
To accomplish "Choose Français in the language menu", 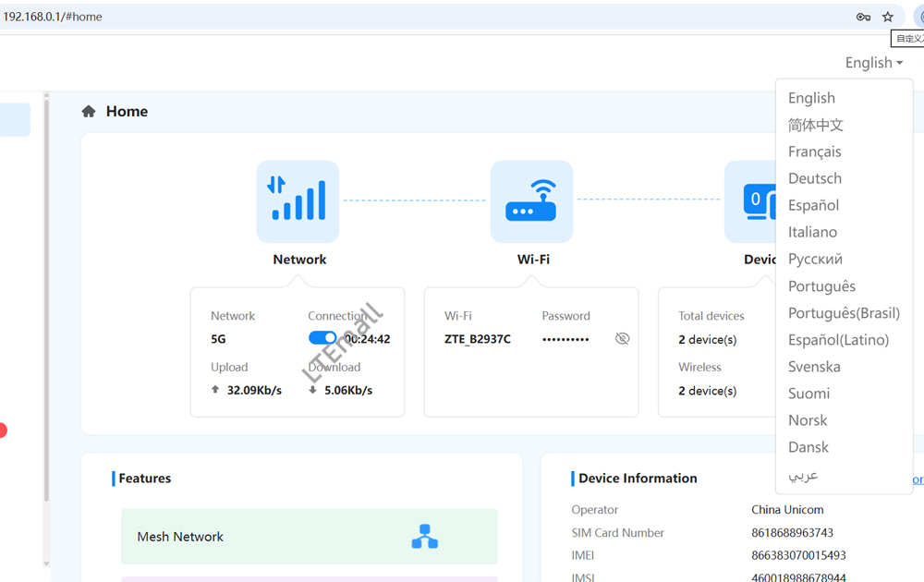I will (814, 152).
